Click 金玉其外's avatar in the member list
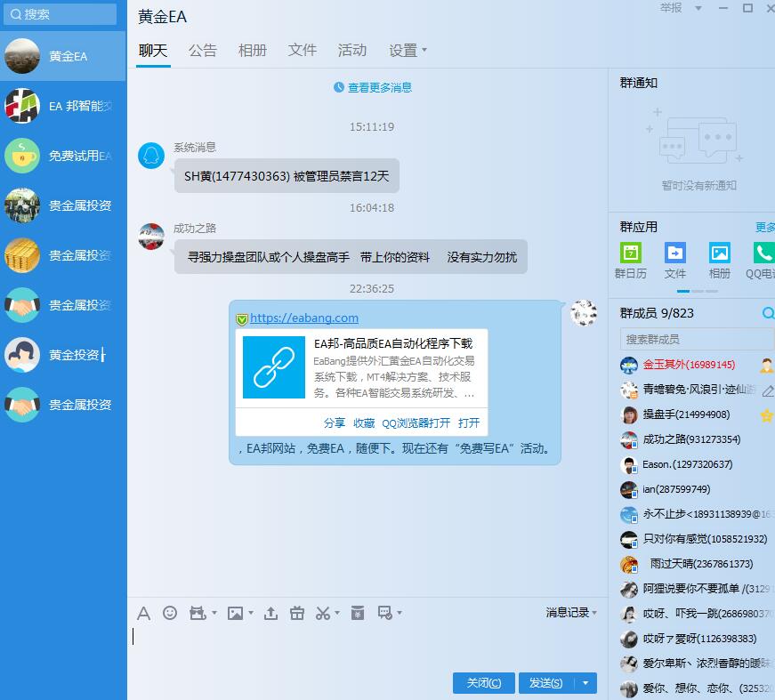Viewport: 775px width, 700px height. 629,365
